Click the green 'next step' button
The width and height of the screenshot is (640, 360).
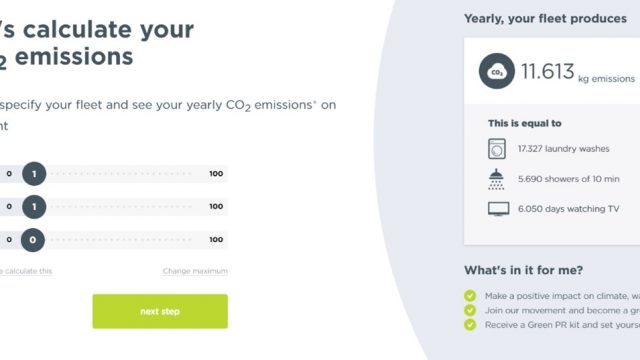pyautogui.click(x=160, y=311)
